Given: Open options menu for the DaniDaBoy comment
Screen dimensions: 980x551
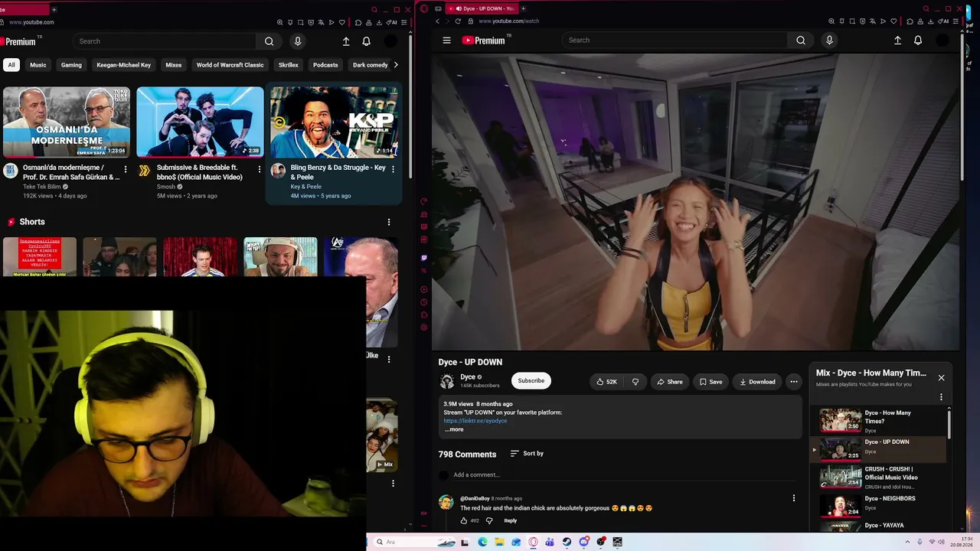Looking at the screenshot, I should point(794,498).
